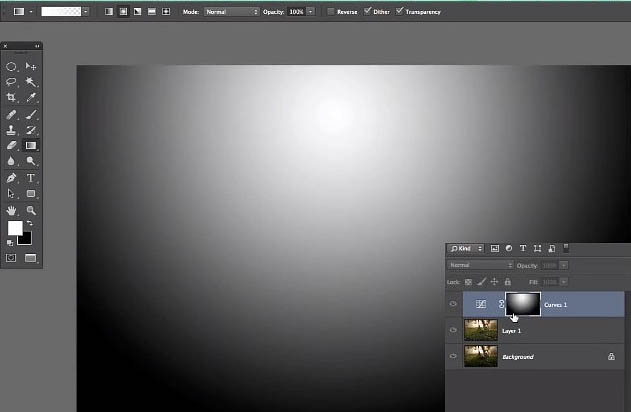Choose the Radial Gradient style icon

tap(123, 12)
